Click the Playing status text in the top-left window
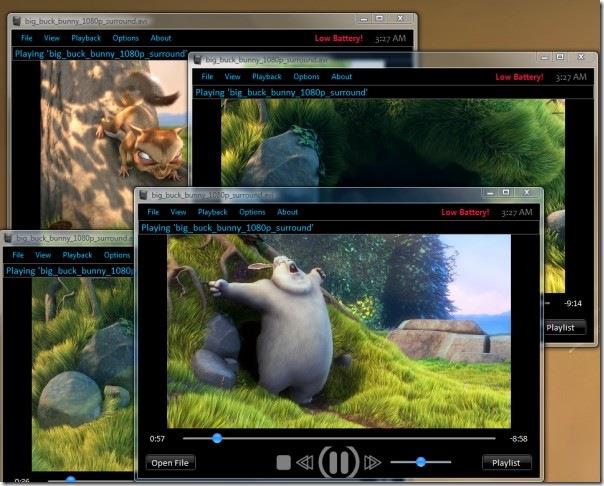The image size is (604, 486). (101, 54)
